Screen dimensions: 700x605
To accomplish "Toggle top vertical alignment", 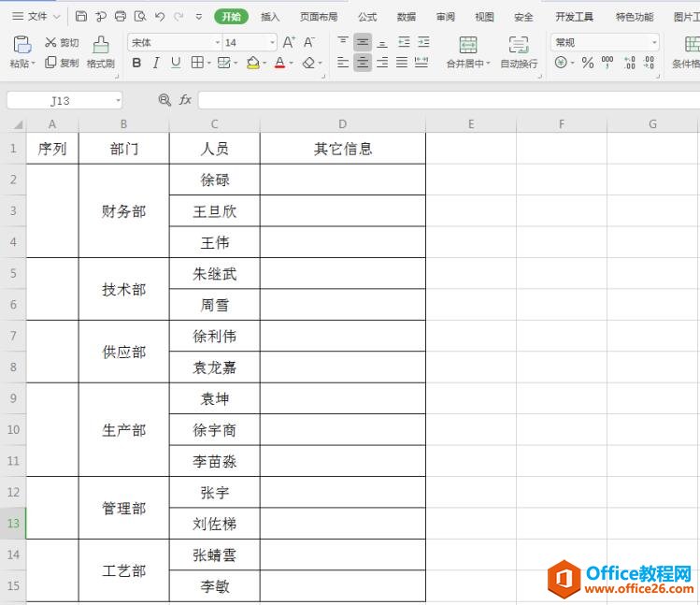I will [343, 42].
